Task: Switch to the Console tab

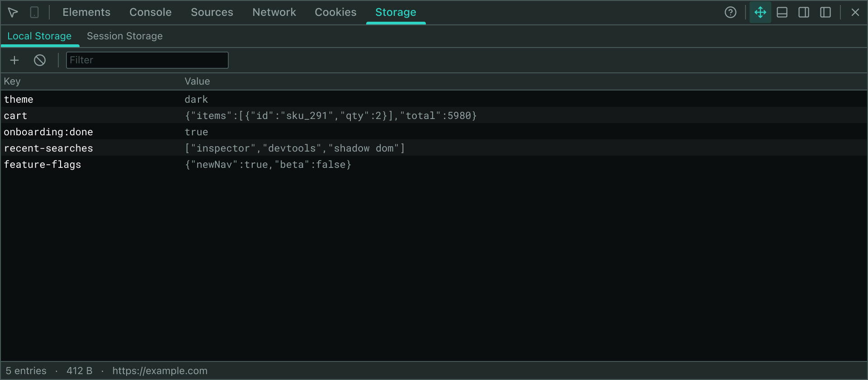Action: (x=151, y=12)
